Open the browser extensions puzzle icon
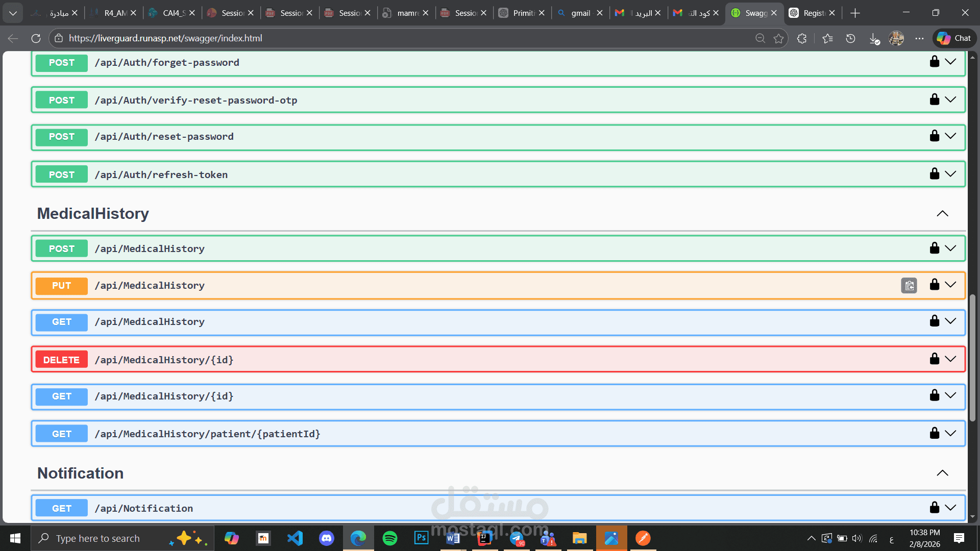 (x=802, y=38)
